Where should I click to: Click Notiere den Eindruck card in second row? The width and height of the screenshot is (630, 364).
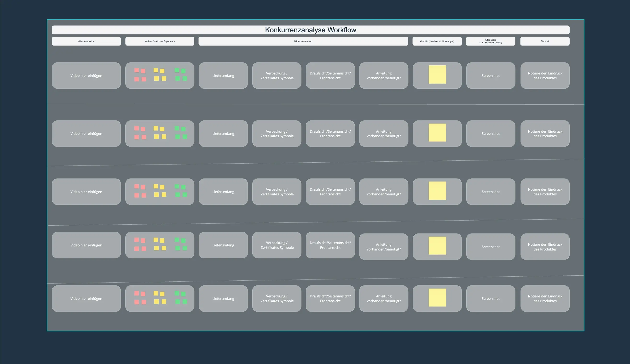(x=545, y=134)
